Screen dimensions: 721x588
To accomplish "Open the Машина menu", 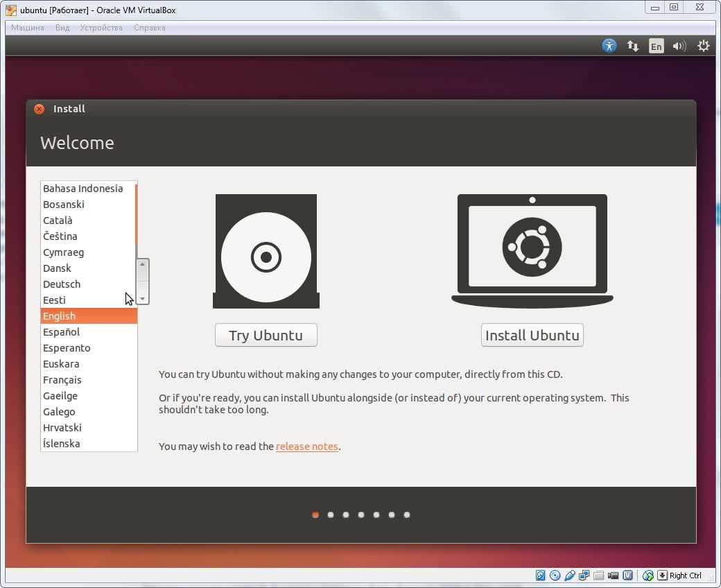I will coord(28,28).
